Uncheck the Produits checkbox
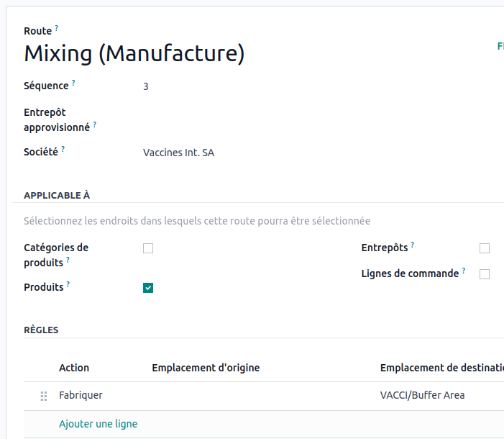 148,288
